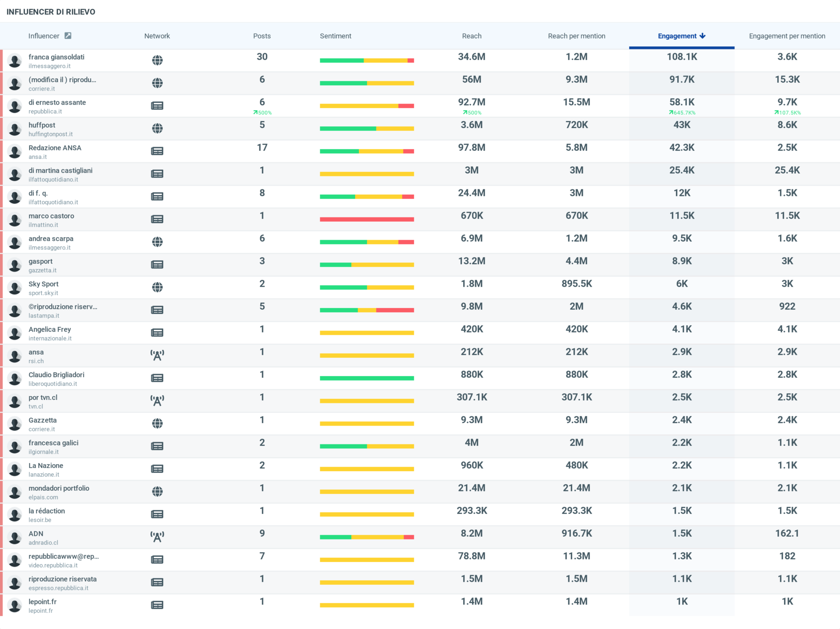Sort by Sentiment column header

click(336, 36)
